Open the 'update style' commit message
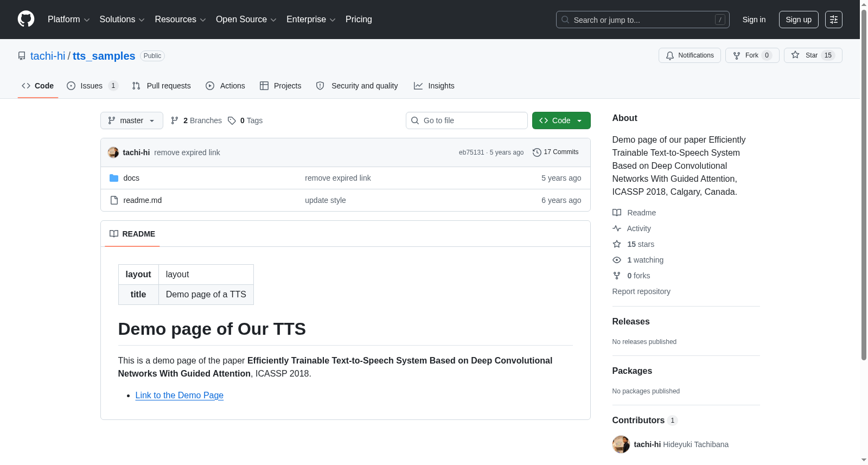This screenshot has width=868, height=465. (x=325, y=200)
